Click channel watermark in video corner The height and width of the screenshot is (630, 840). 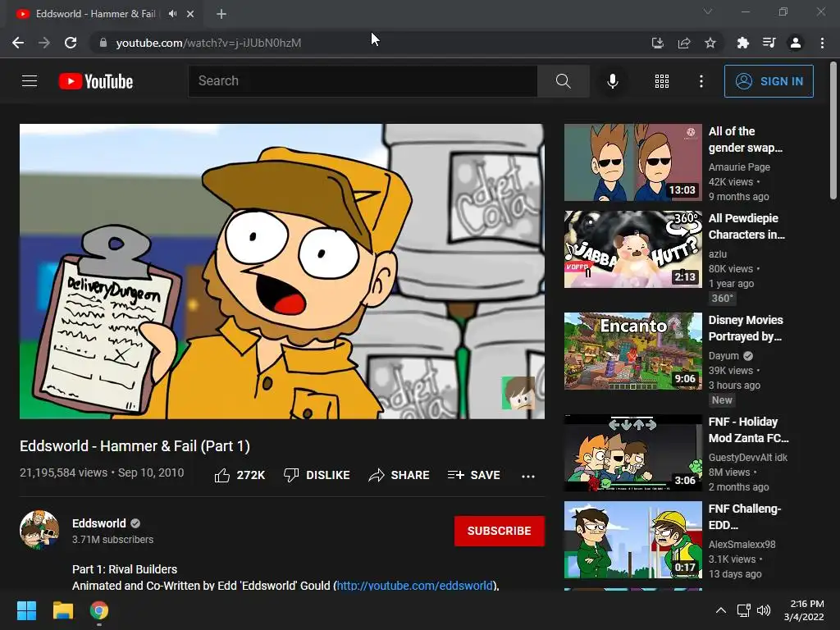518,393
